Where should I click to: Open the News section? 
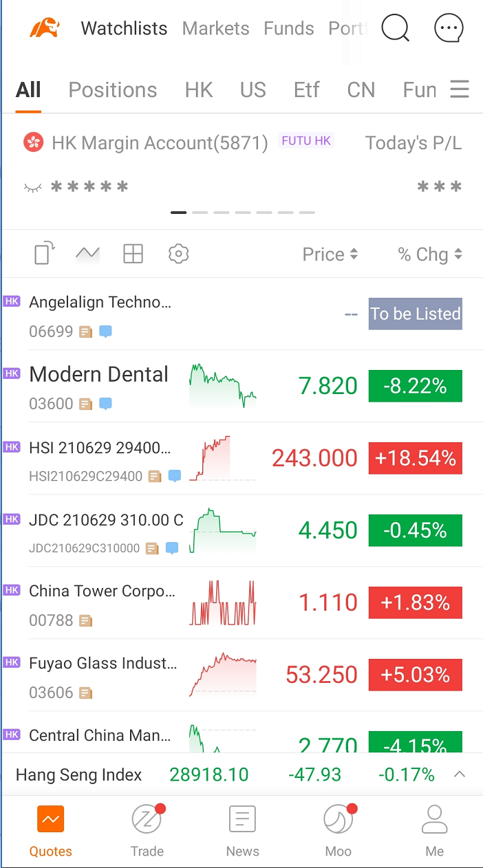point(242,829)
